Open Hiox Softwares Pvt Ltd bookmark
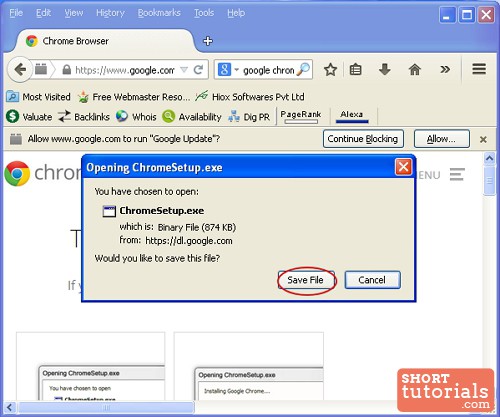 click(x=250, y=97)
